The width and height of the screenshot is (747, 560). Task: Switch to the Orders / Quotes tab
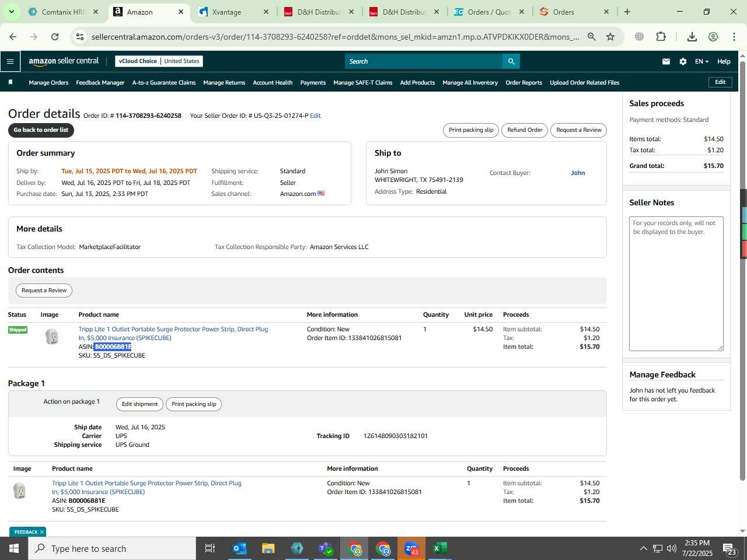(x=489, y=12)
